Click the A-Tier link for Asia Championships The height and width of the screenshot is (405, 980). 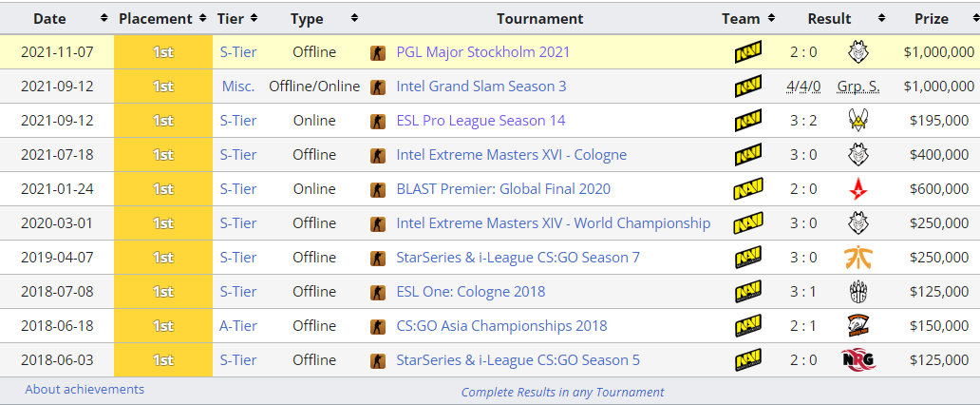tap(238, 326)
